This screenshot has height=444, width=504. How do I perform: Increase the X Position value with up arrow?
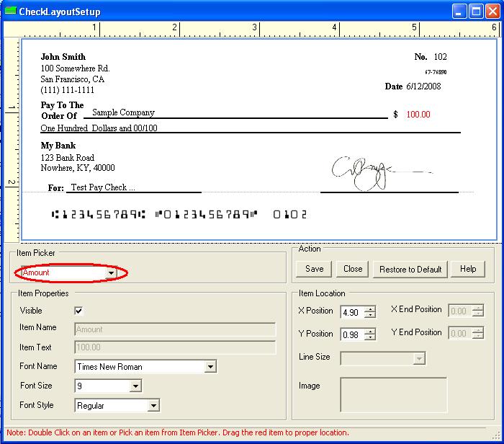pos(370,308)
